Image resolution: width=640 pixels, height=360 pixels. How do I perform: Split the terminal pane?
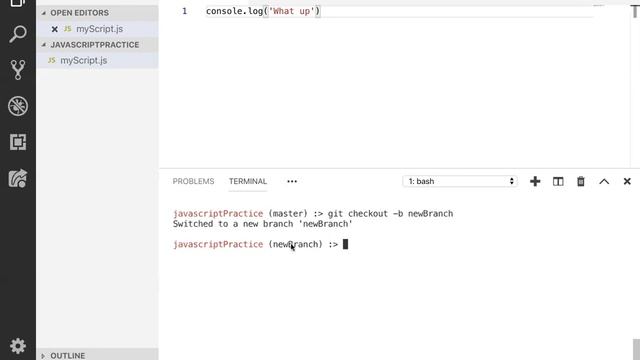558,181
